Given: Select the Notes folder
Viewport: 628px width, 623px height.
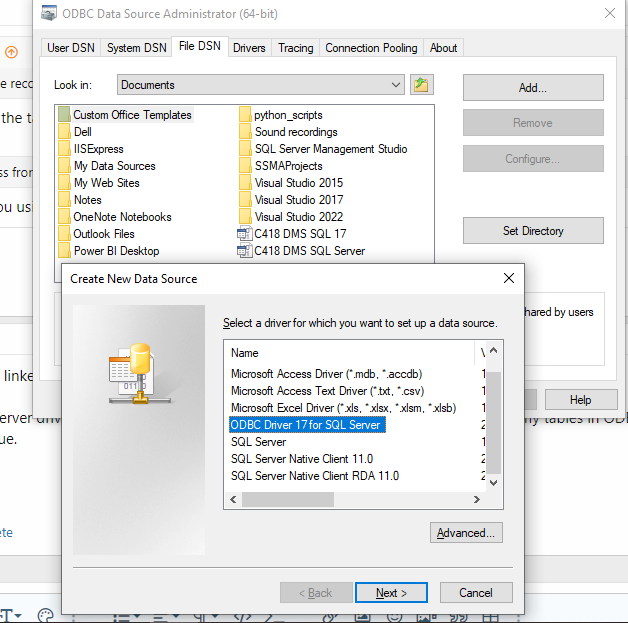Looking at the screenshot, I should point(80,200).
